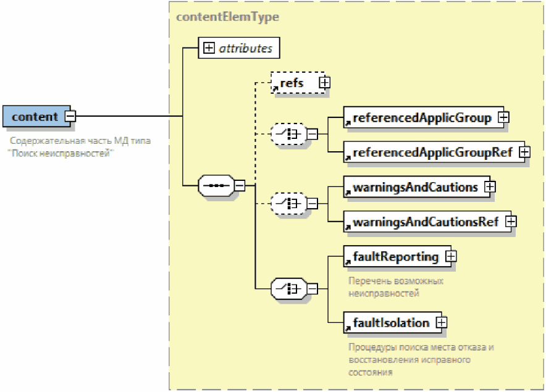Expand referencedApplicGroupRef element

click(x=524, y=151)
